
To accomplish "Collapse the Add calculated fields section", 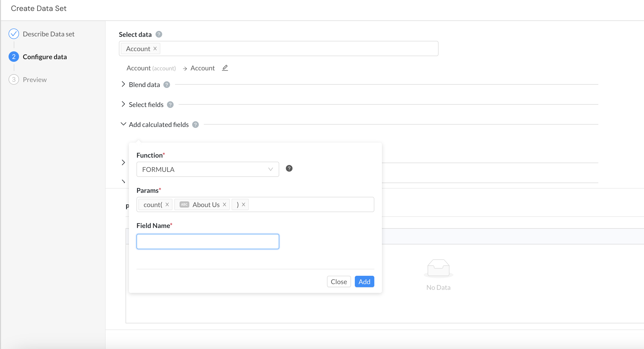I will [123, 124].
